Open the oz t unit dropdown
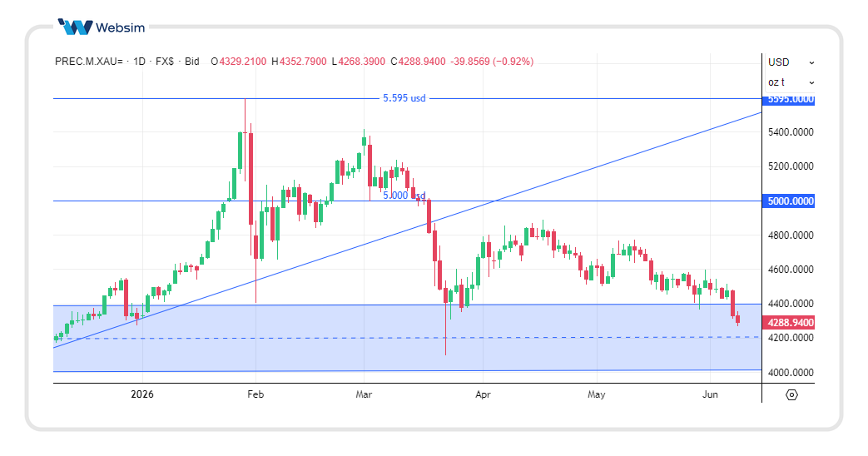This screenshot has width=868, height=456. [791, 82]
